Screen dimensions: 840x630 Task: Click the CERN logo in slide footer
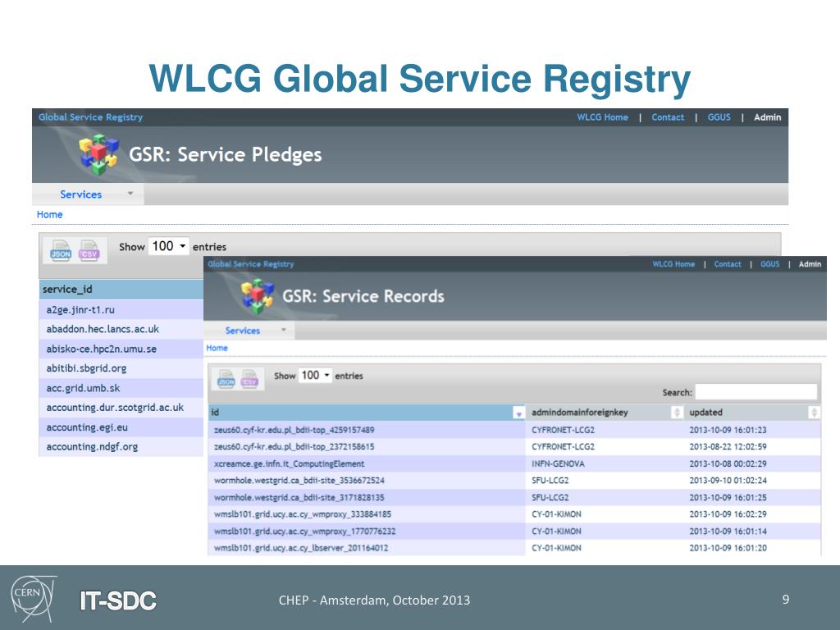(x=34, y=598)
